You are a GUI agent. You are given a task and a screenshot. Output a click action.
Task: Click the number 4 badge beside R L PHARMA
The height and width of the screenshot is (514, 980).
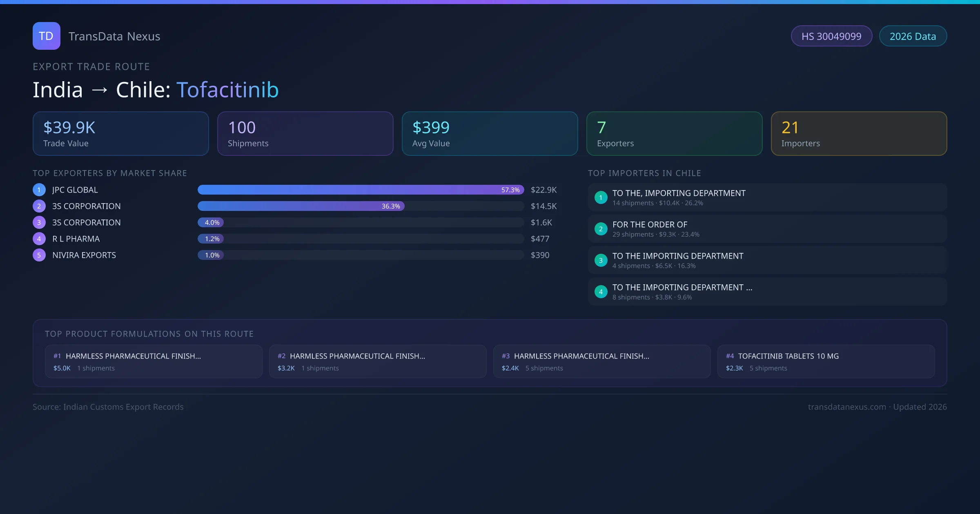(x=39, y=239)
